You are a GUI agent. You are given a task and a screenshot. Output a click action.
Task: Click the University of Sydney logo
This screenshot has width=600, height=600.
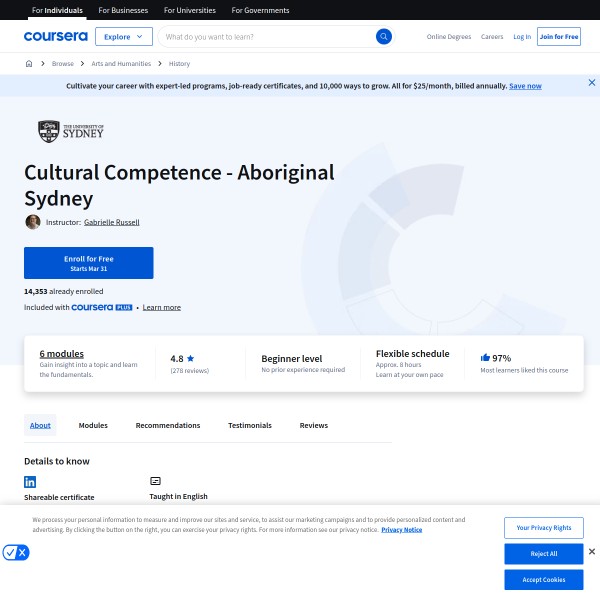(x=71, y=131)
